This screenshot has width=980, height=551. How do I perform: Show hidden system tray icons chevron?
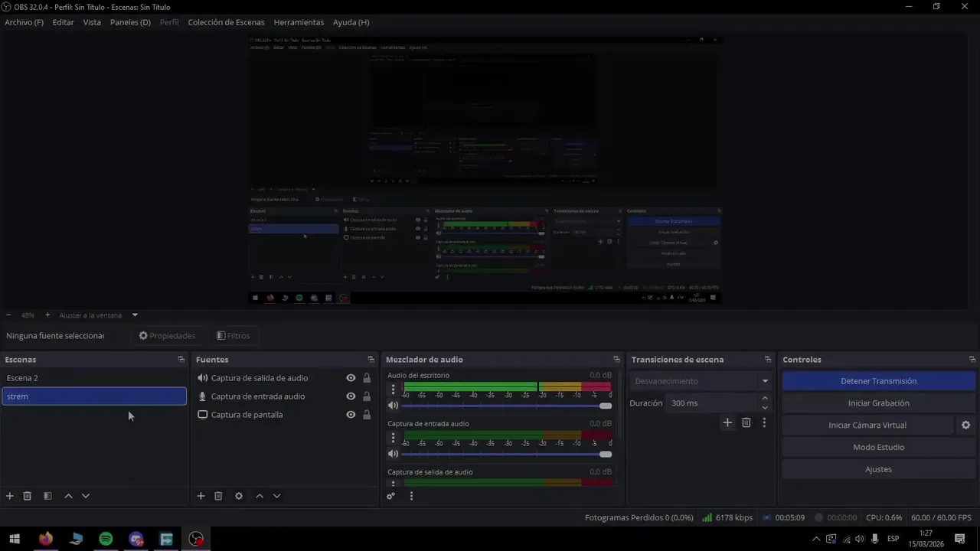click(816, 539)
